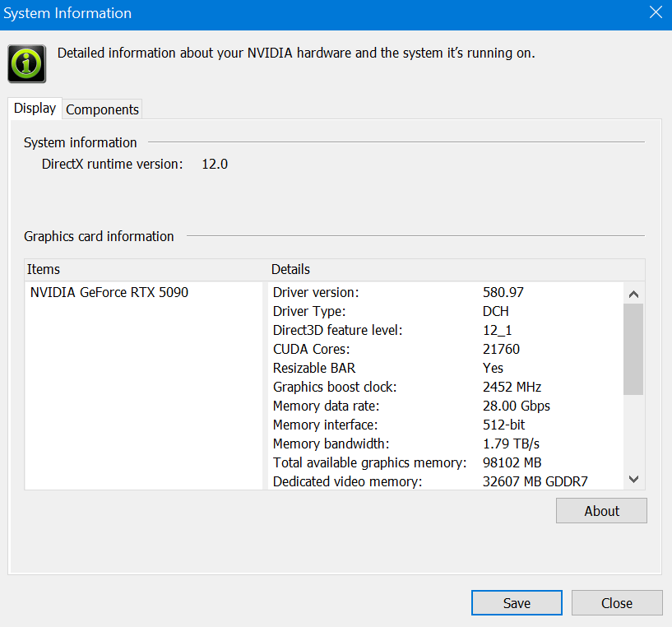Click the 1.79 TB/s value
672x627 pixels.
click(x=511, y=444)
